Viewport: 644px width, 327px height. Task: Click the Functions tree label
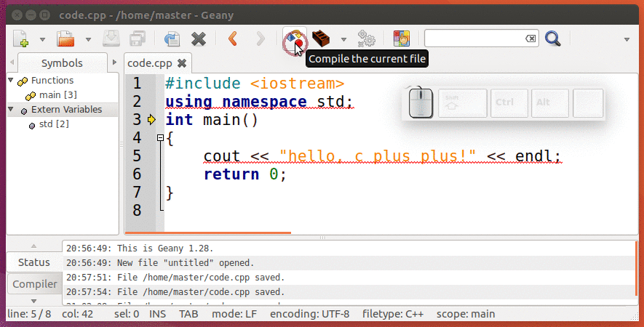point(52,80)
